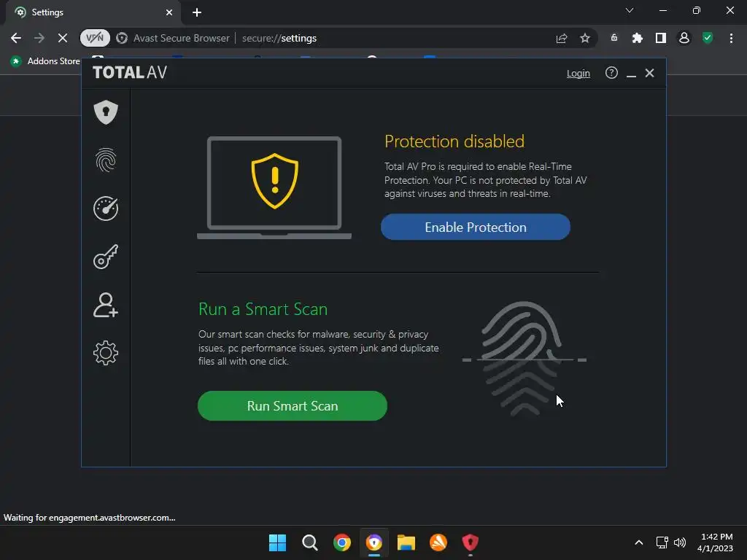
Task: Click the red TotalAV shield taskbar icon
Action: tap(471, 542)
